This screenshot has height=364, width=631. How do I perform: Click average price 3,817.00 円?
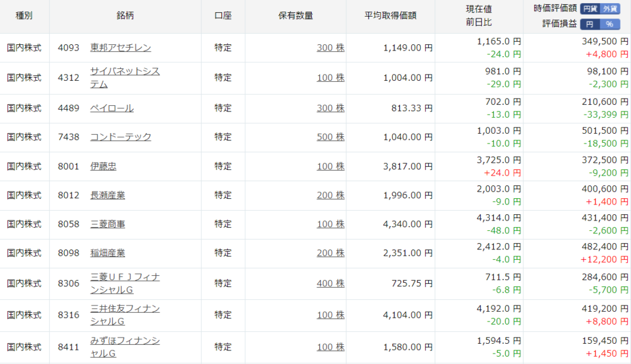point(408,166)
